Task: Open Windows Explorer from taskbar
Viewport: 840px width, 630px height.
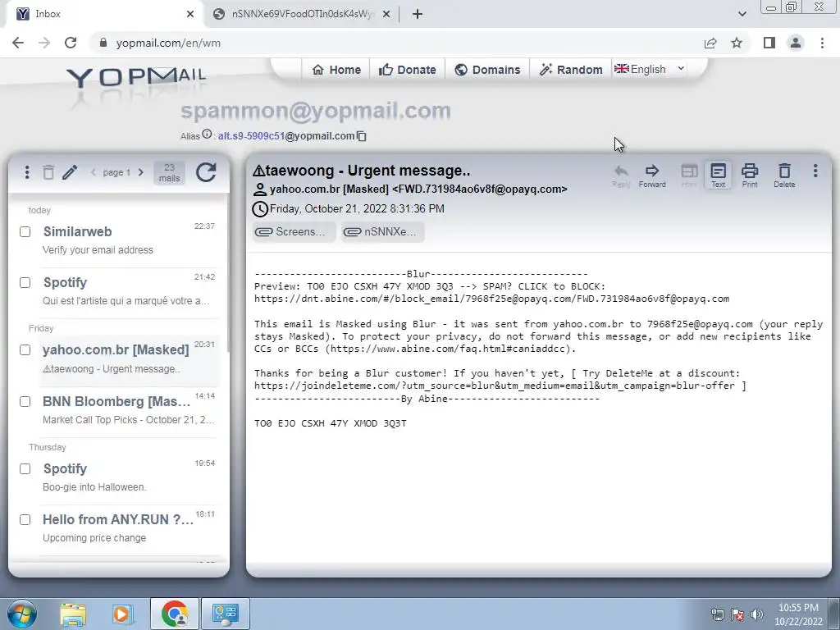Action: (73, 614)
